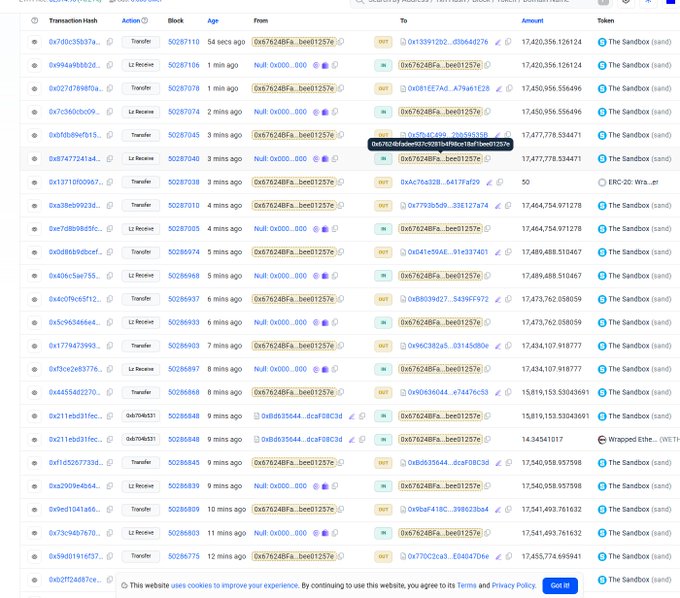680x598 pixels.
Task: Click purple box icon in block 50286968 row
Action: (x=325, y=276)
